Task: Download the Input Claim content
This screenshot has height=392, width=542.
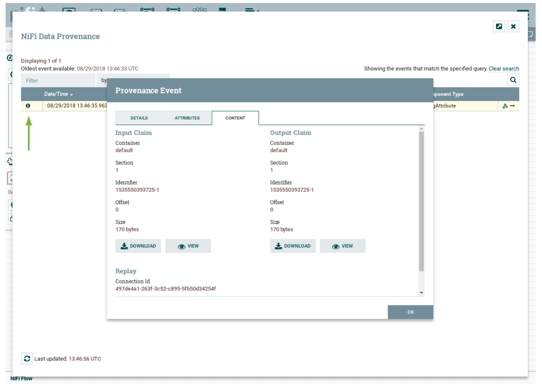Action: [x=138, y=246]
